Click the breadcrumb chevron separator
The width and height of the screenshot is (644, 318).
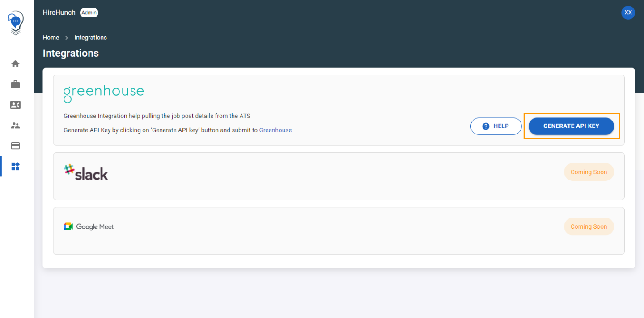[67, 38]
